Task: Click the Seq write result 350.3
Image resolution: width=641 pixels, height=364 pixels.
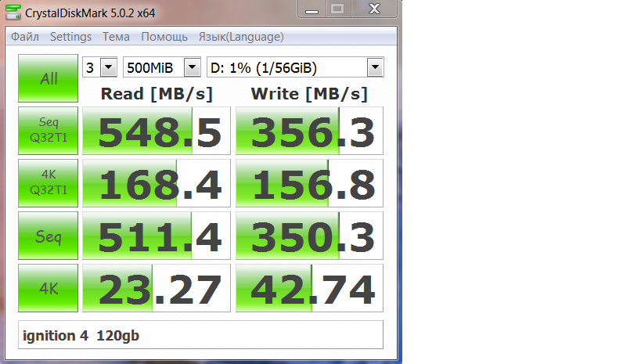Action: point(309,236)
